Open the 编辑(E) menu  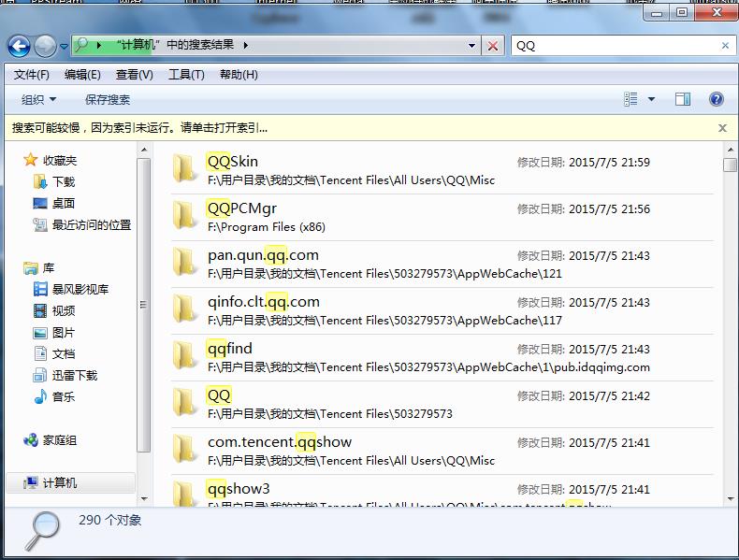point(82,75)
